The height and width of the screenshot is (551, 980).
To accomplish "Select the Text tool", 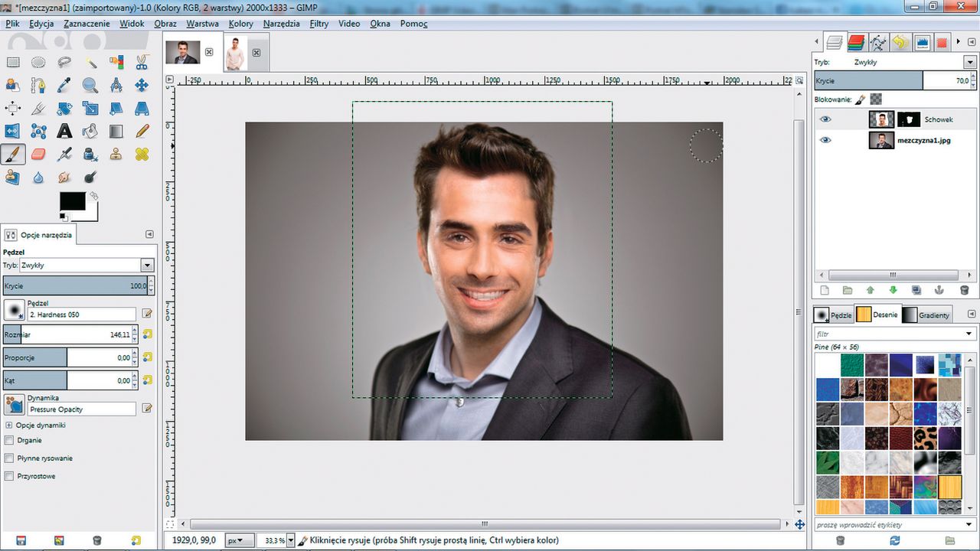I will coord(64,131).
